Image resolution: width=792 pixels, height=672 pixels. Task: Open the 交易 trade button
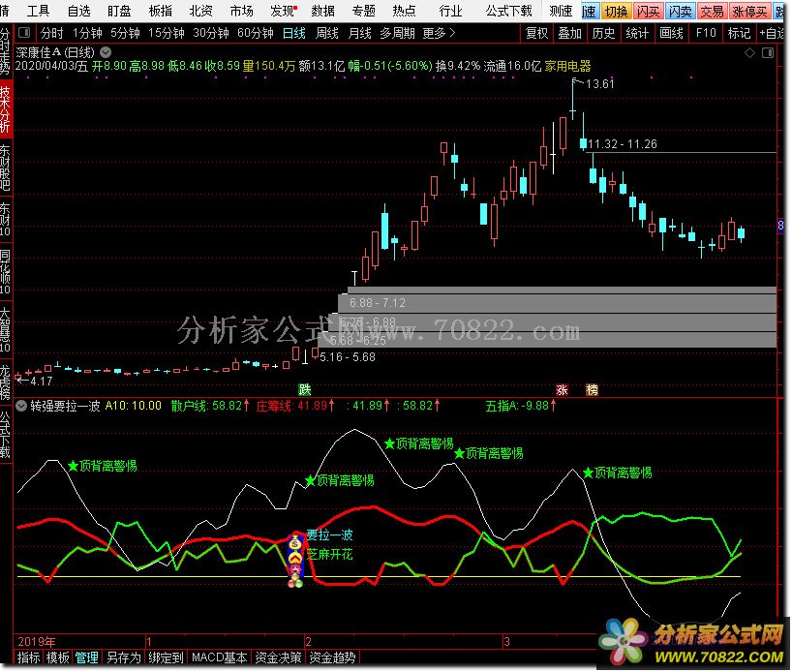[x=712, y=12]
